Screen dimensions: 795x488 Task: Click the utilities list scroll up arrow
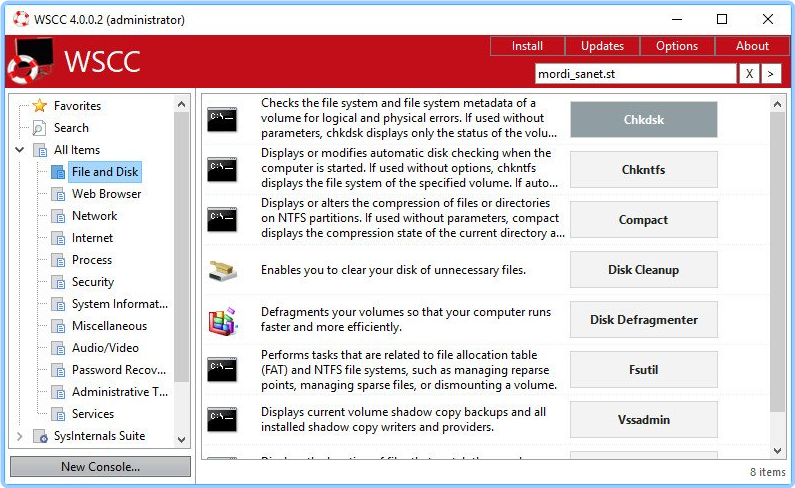coord(777,104)
